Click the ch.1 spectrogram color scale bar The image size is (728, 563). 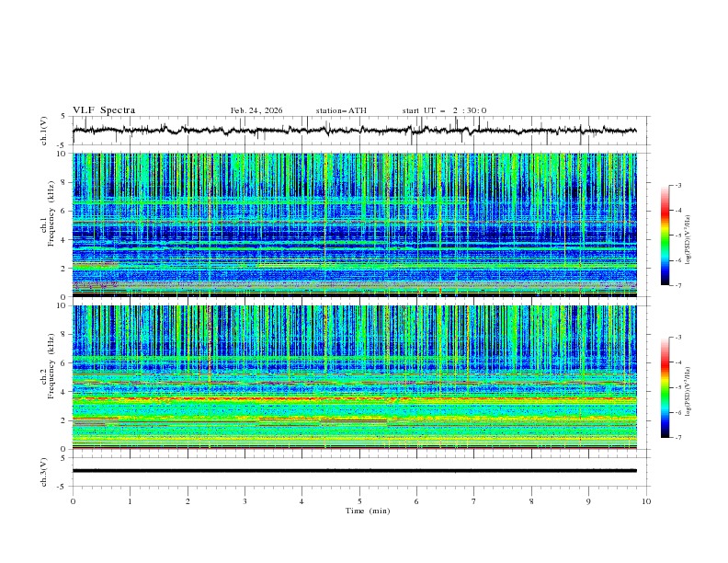point(665,236)
